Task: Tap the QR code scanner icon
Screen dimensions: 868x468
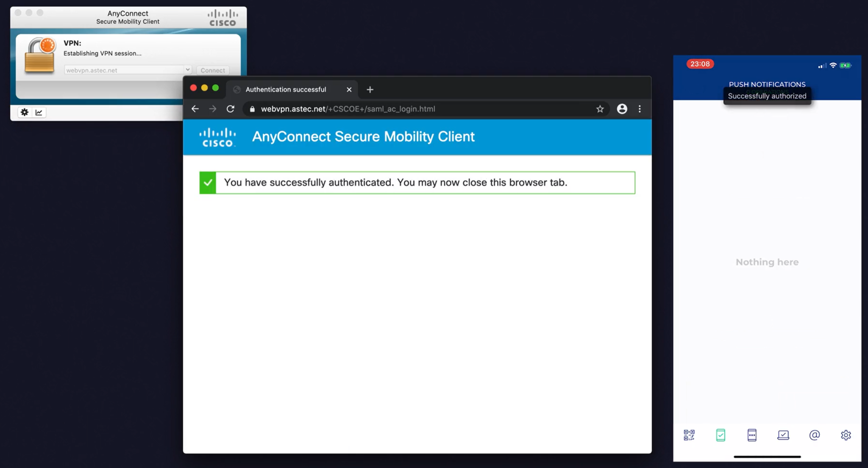Action: (x=689, y=435)
